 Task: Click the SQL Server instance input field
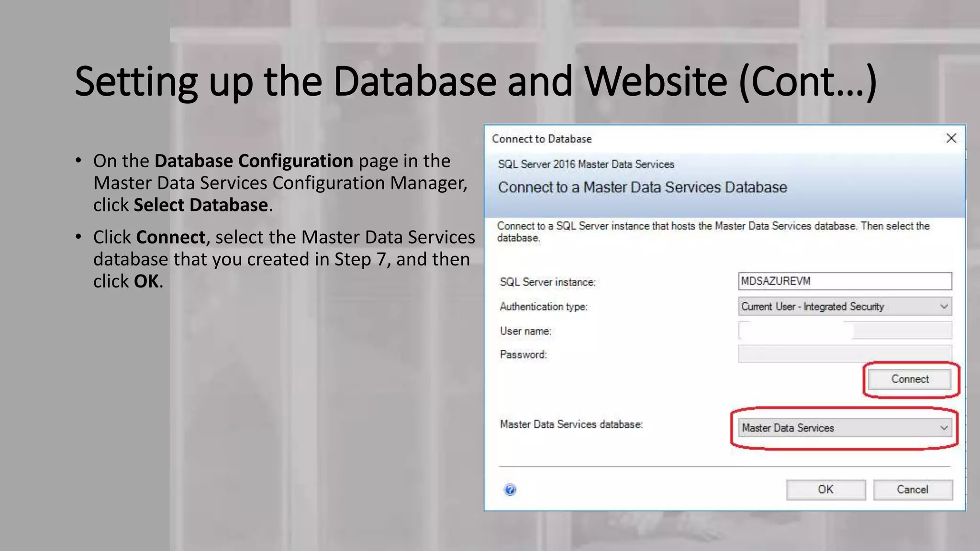pos(845,281)
